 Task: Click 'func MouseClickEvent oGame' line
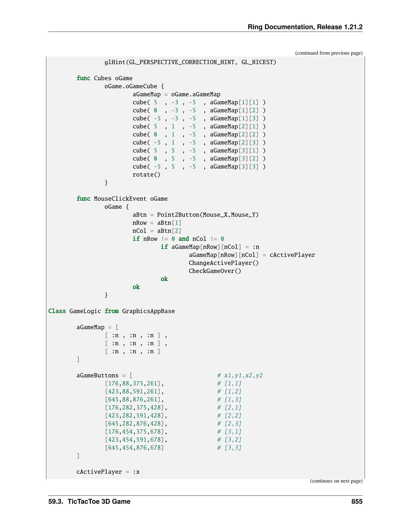122,199
